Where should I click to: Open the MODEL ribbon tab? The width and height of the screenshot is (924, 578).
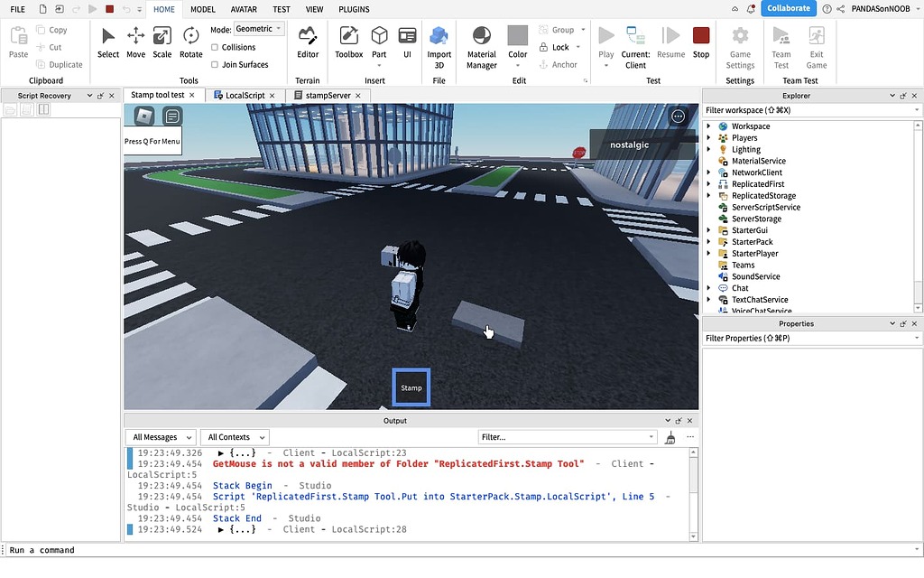point(202,9)
